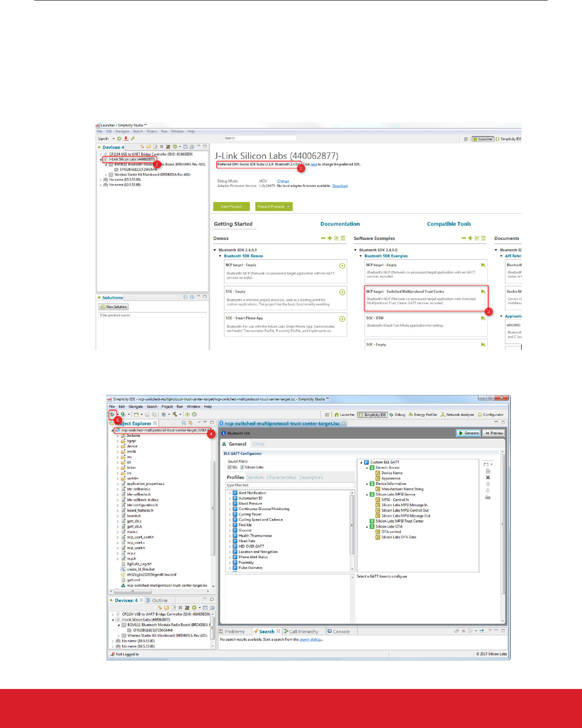The width and height of the screenshot is (582, 728).
Task: Open the Window menu in Launcher window
Action: point(177,131)
